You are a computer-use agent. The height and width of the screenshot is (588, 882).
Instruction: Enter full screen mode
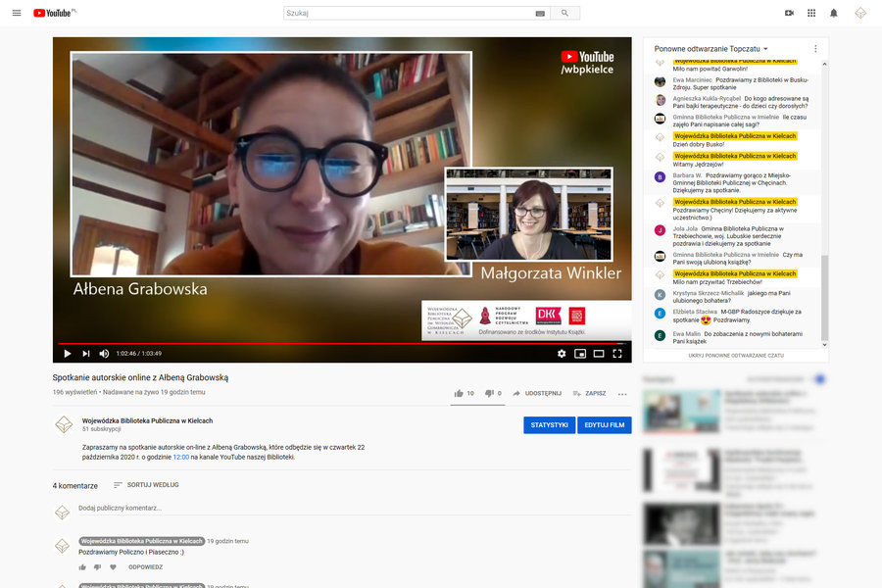[x=617, y=354]
